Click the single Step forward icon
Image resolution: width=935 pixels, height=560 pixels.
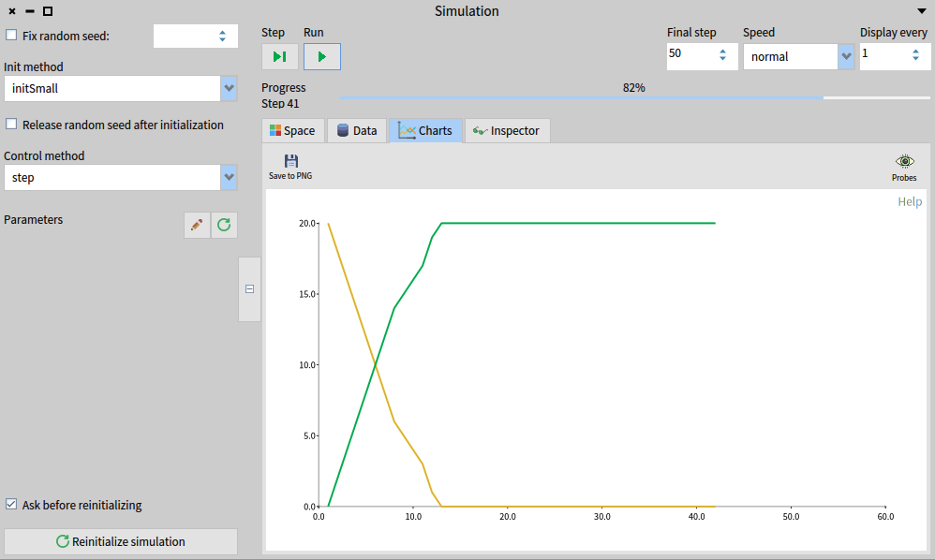pos(279,57)
